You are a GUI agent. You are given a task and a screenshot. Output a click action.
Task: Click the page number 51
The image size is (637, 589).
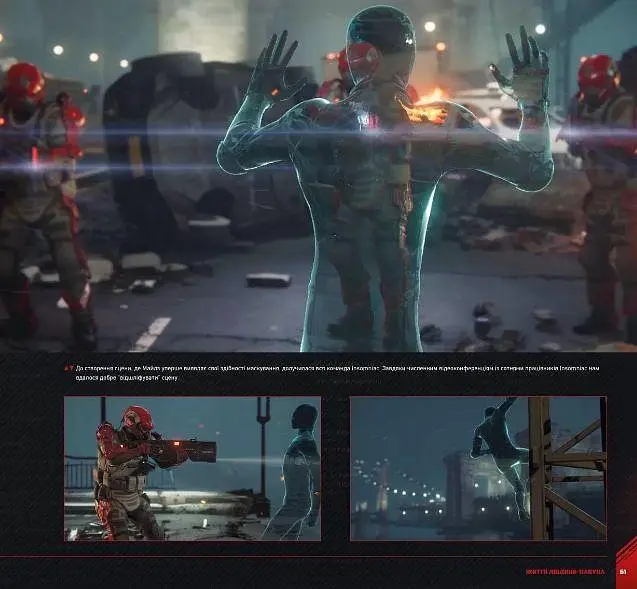pyautogui.click(x=623, y=572)
